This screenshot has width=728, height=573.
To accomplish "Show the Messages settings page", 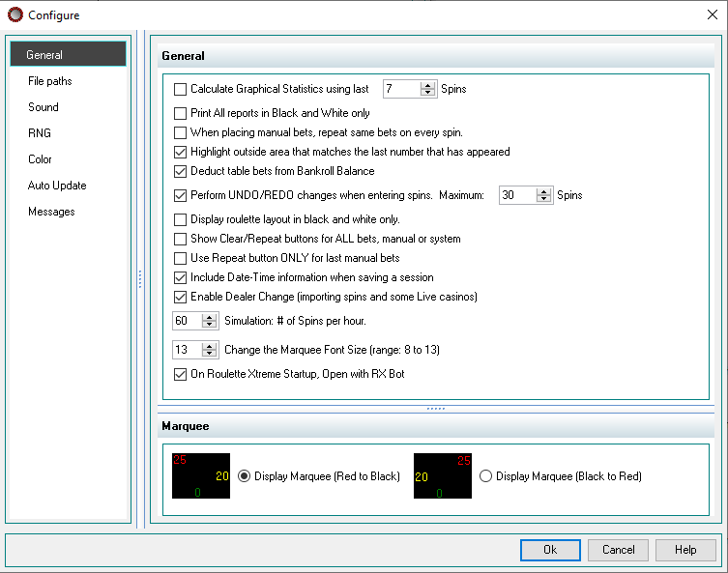I will [51, 211].
